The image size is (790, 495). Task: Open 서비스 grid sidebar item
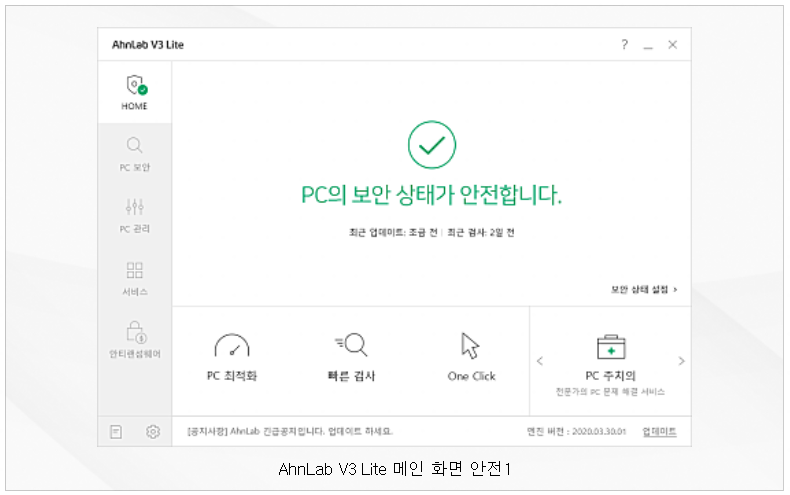pos(135,278)
